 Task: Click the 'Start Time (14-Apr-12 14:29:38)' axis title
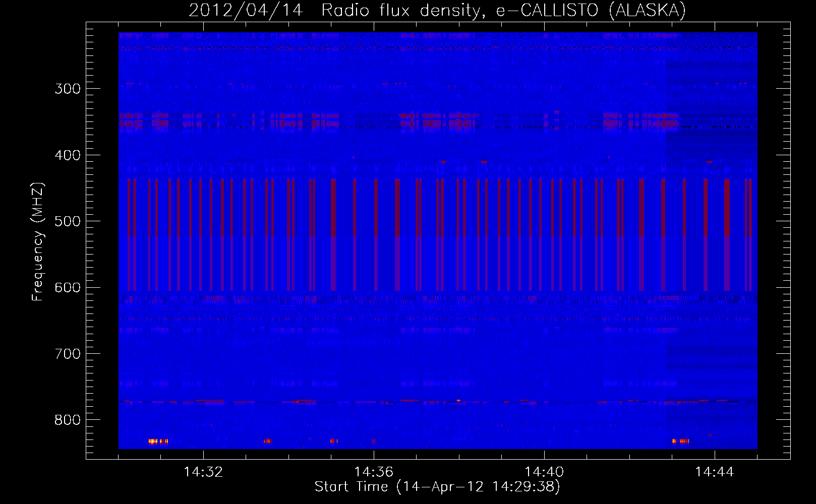(x=438, y=487)
